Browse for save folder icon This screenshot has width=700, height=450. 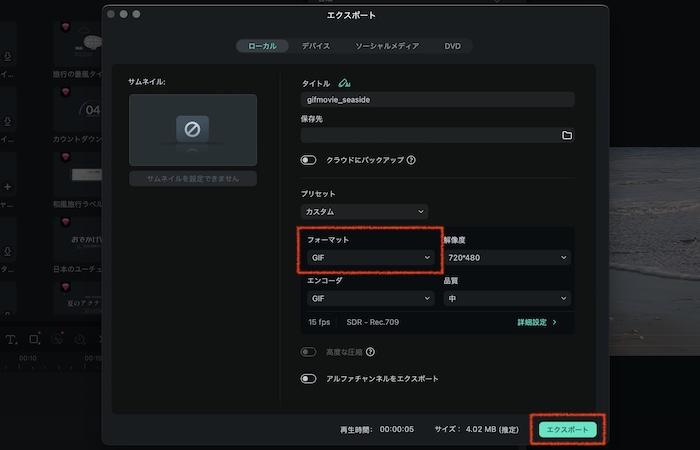click(x=567, y=135)
